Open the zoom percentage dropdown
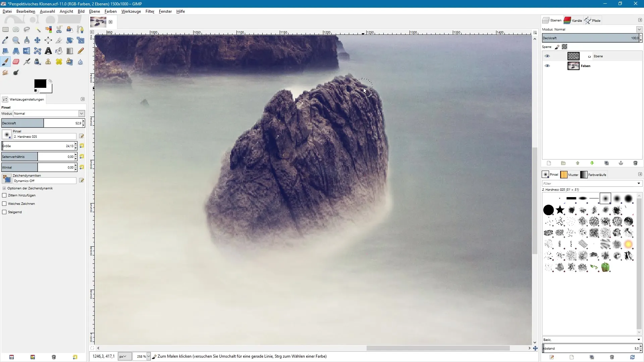 (149, 356)
